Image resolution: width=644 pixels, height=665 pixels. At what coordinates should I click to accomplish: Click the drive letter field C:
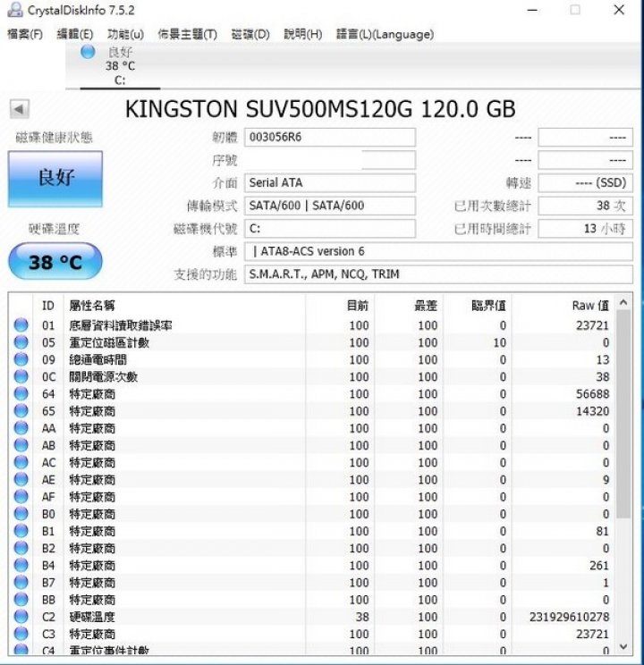tap(330, 229)
